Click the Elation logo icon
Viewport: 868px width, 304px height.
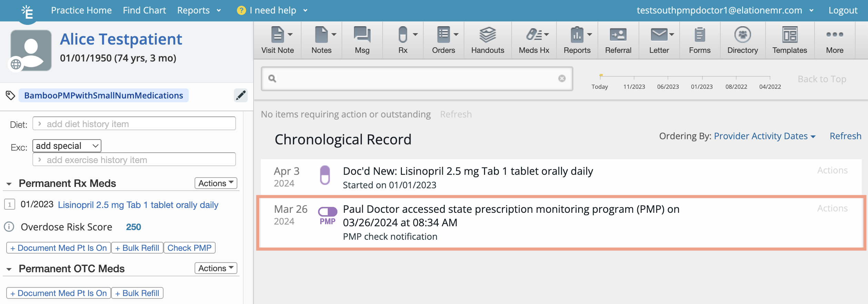click(27, 12)
